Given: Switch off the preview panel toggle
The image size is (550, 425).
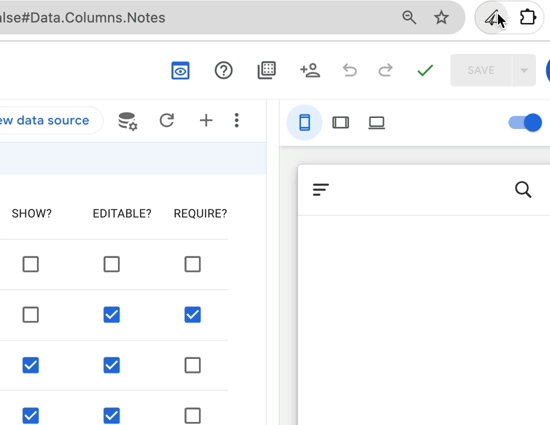Looking at the screenshot, I should pyautogui.click(x=525, y=123).
